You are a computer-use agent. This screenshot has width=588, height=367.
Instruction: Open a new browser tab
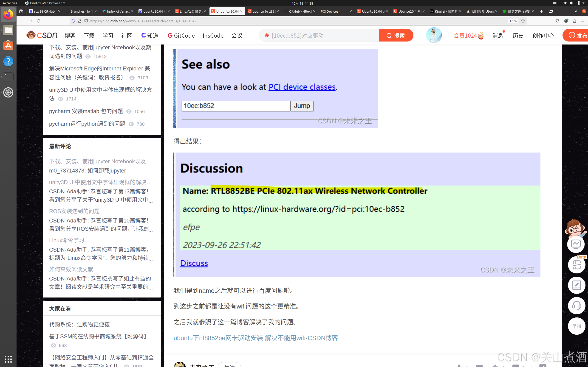tap(541, 11)
